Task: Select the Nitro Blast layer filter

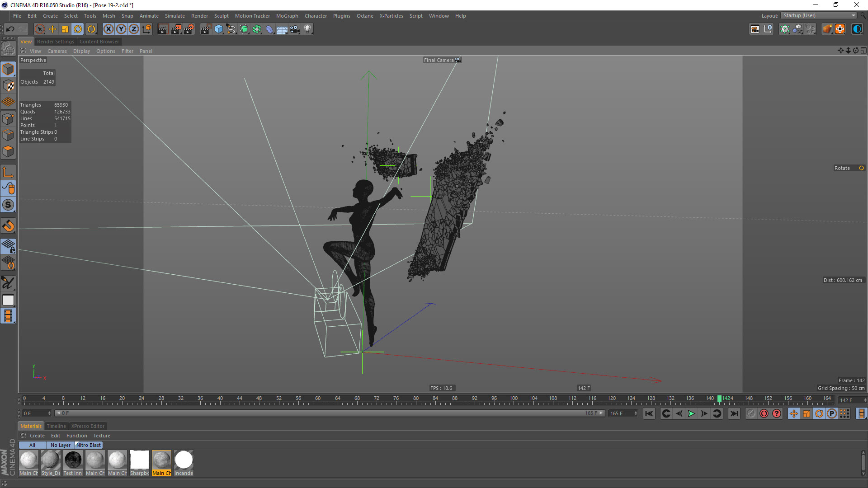Action: click(89, 445)
